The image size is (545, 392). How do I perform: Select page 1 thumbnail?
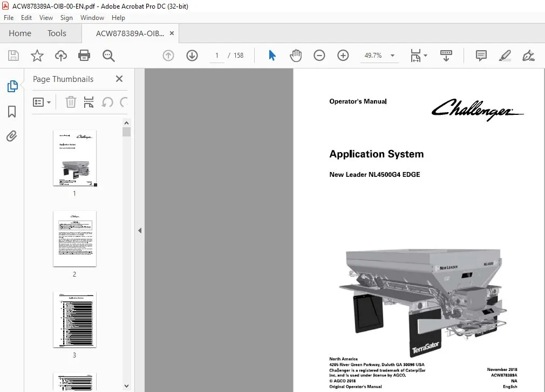click(74, 158)
